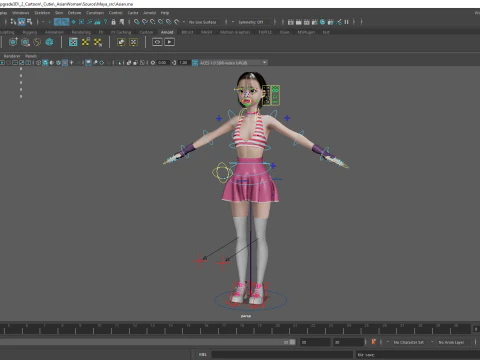Image resolution: width=480 pixels, height=360 pixels.
Task: Click the teal circular IPR render icon
Action: click(322, 22)
